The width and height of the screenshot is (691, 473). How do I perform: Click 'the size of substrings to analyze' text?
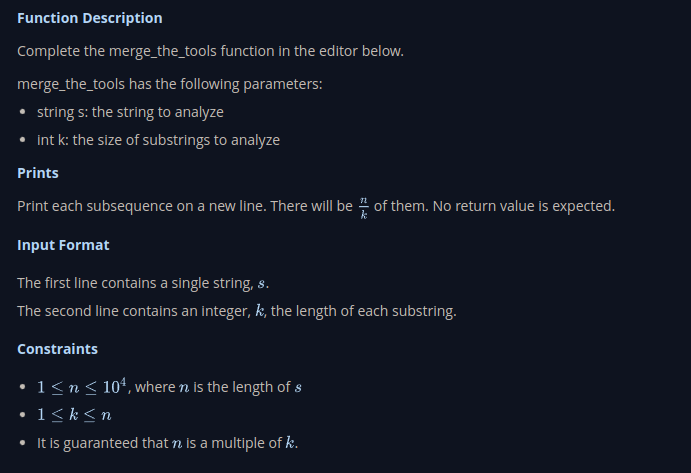tap(177, 140)
